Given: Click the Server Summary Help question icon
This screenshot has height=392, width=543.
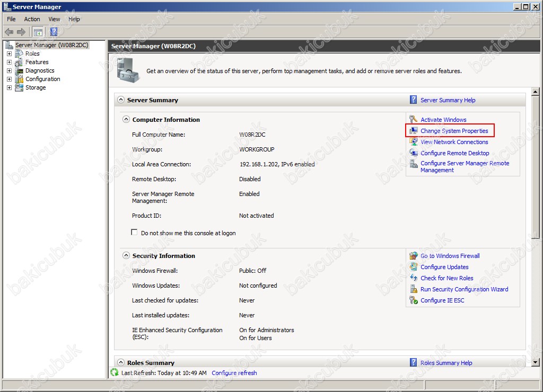Looking at the screenshot, I should [413, 100].
